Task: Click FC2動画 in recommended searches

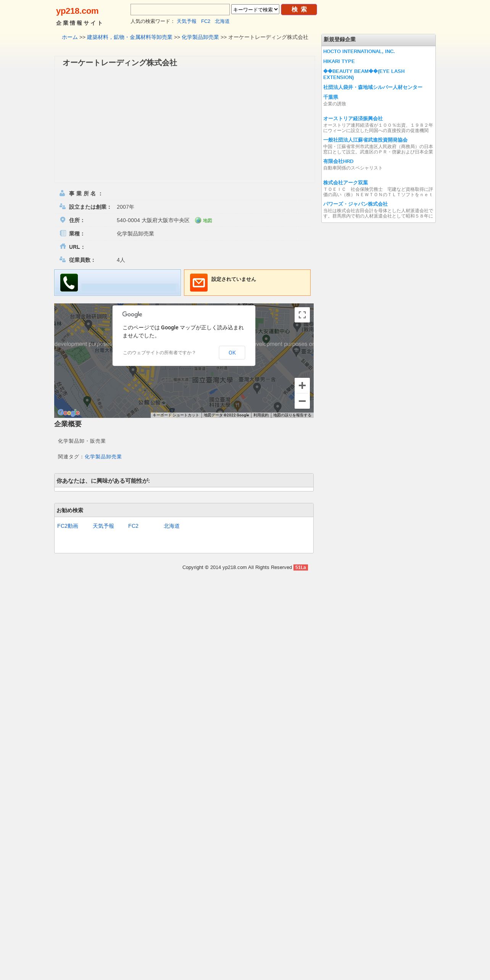Action: point(68,526)
